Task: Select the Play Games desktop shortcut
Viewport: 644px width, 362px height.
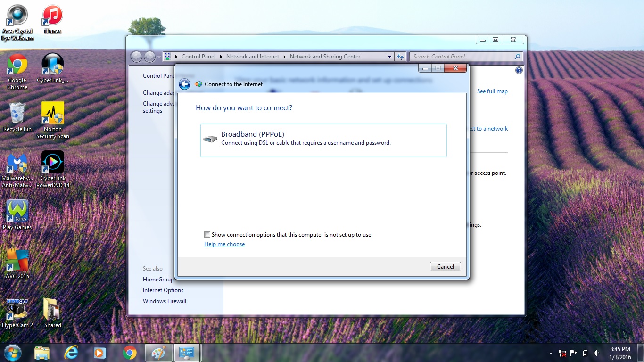Action: click(x=17, y=215)
